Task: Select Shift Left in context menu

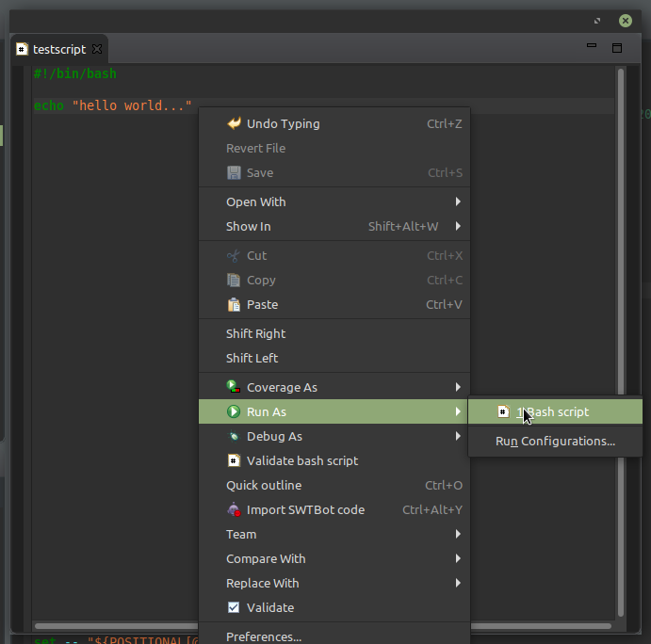Action: coord(334,358)
